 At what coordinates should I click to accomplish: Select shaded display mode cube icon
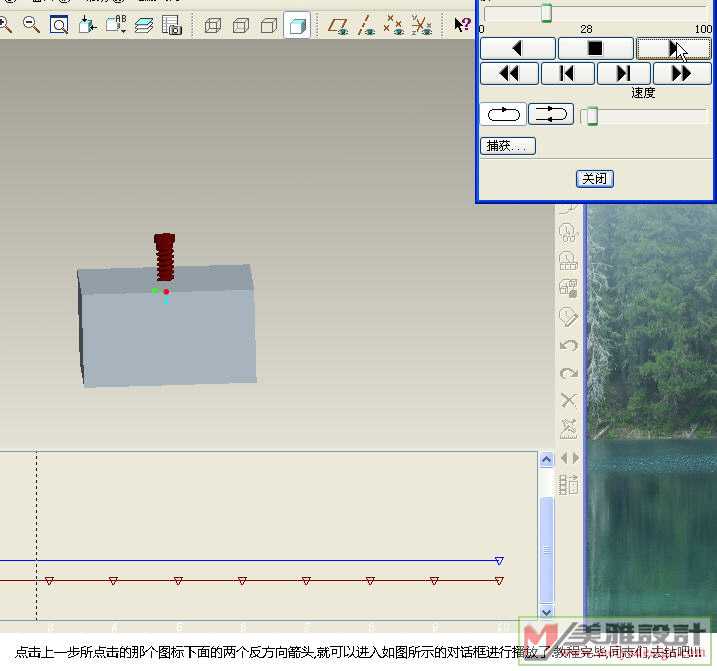(296, 25)
